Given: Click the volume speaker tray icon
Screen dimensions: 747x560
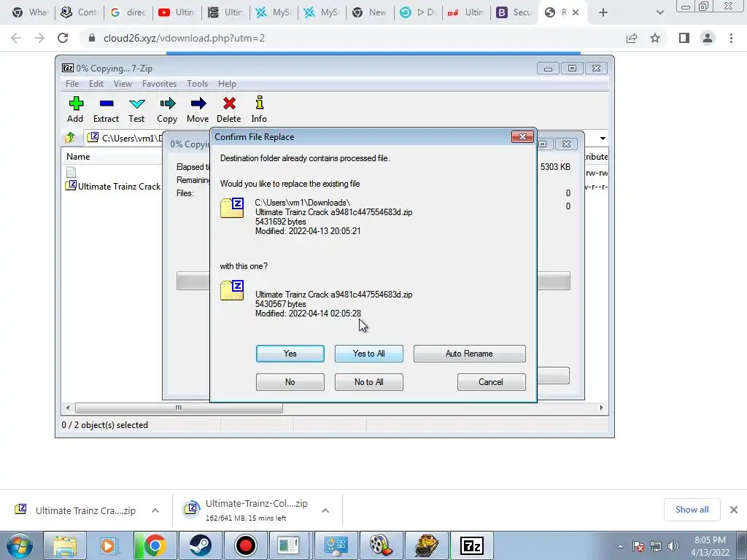Looking at the screenshot, I should [x=673, y=546].
